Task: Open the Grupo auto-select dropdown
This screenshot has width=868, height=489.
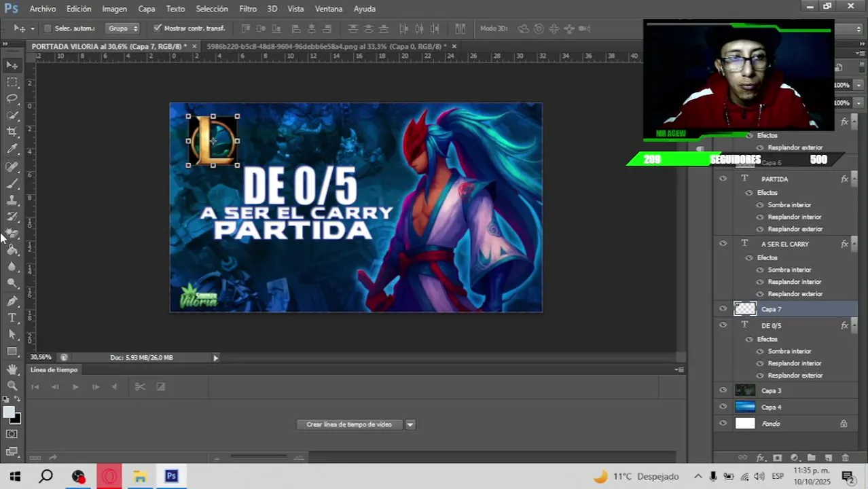Action: point(123,29)
